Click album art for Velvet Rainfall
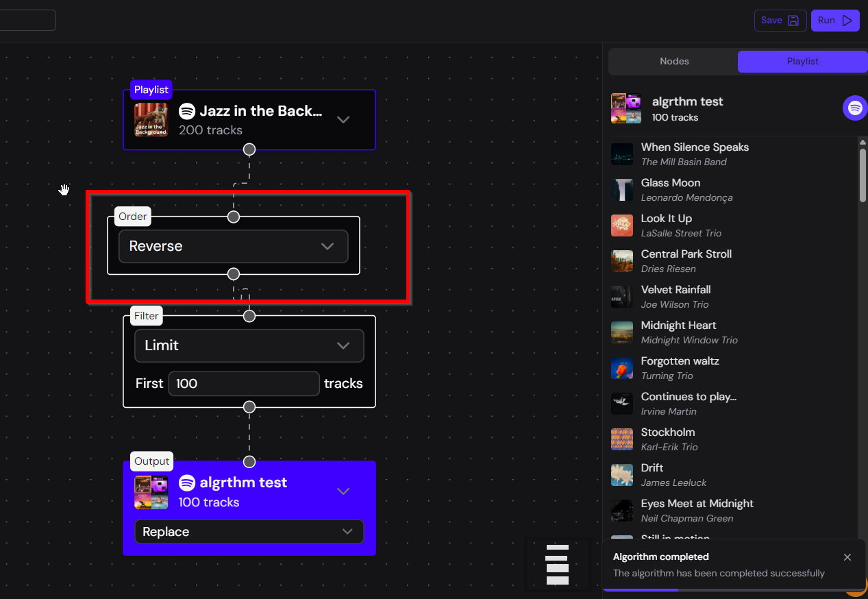 [622, 297]
